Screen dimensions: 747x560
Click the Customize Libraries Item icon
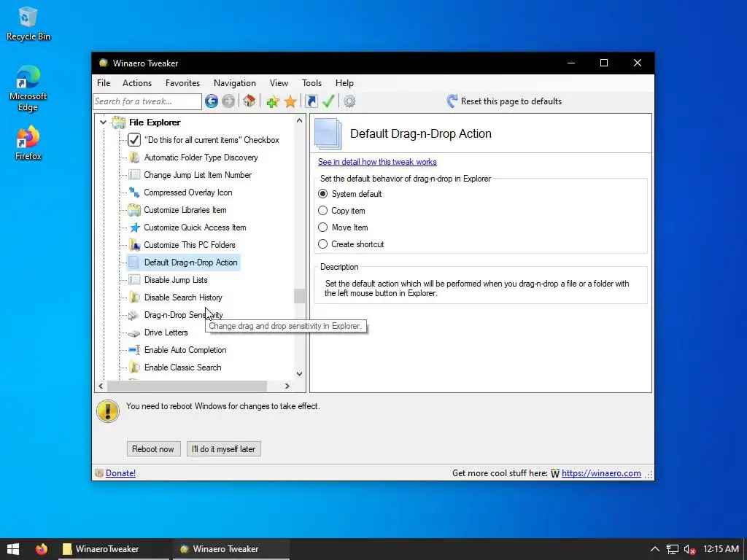tap(134, 210)
